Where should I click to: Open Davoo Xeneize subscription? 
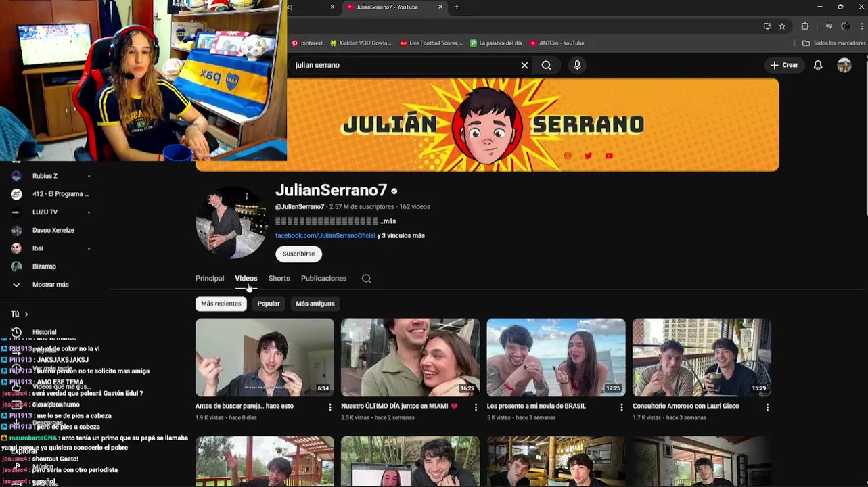52,230
